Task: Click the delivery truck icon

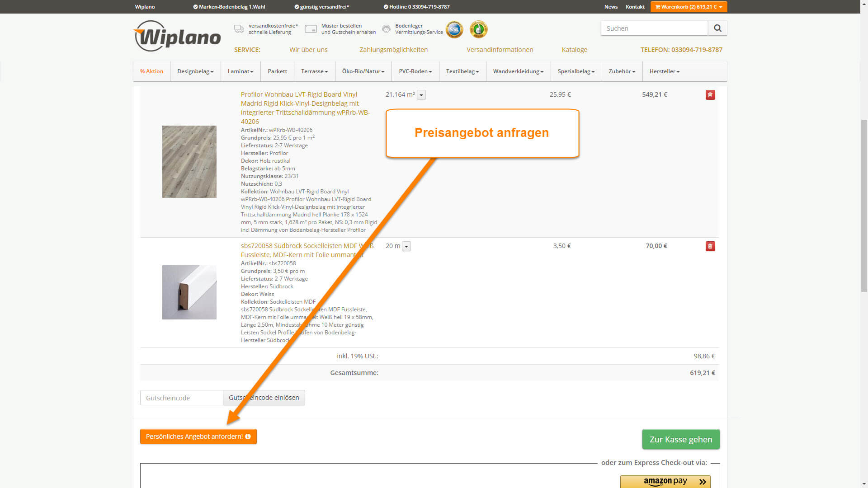Action: tap(239, 29)
